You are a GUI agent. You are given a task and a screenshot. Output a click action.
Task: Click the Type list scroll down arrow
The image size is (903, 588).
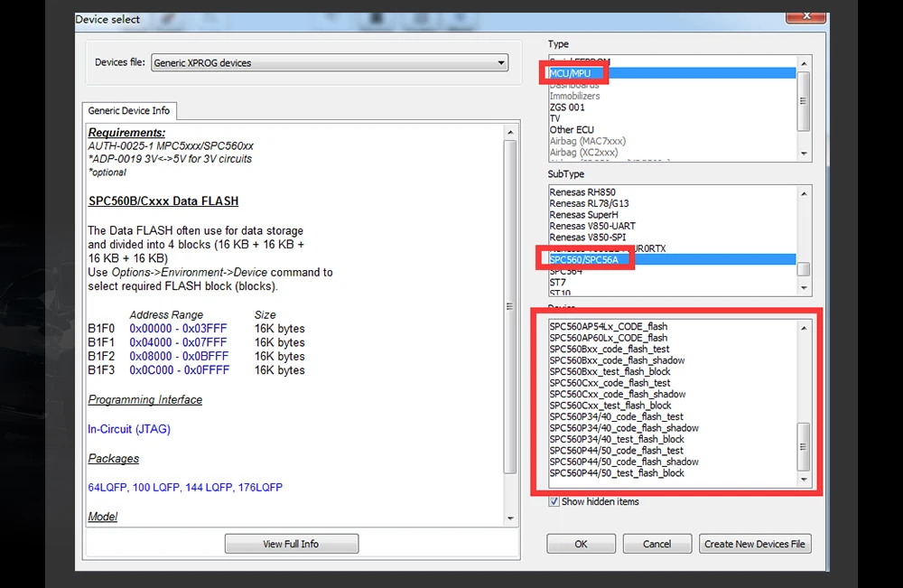click(804, 154)
